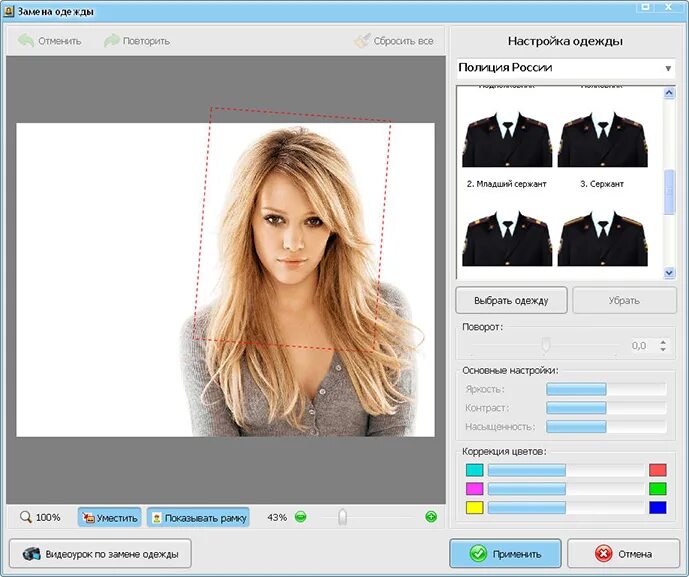Click the clothing list scroll-down arrow
This screenshot has width=689, height=577.
tap(669, 273)
